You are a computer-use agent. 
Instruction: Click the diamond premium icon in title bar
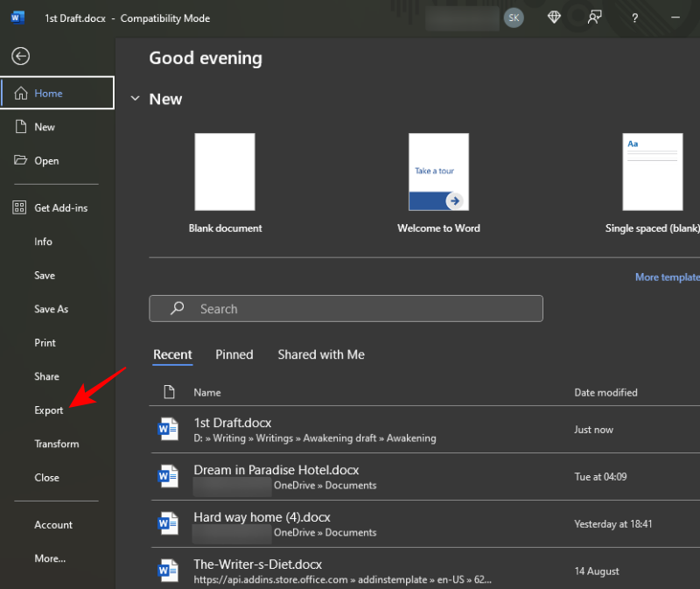pos(554,18)
